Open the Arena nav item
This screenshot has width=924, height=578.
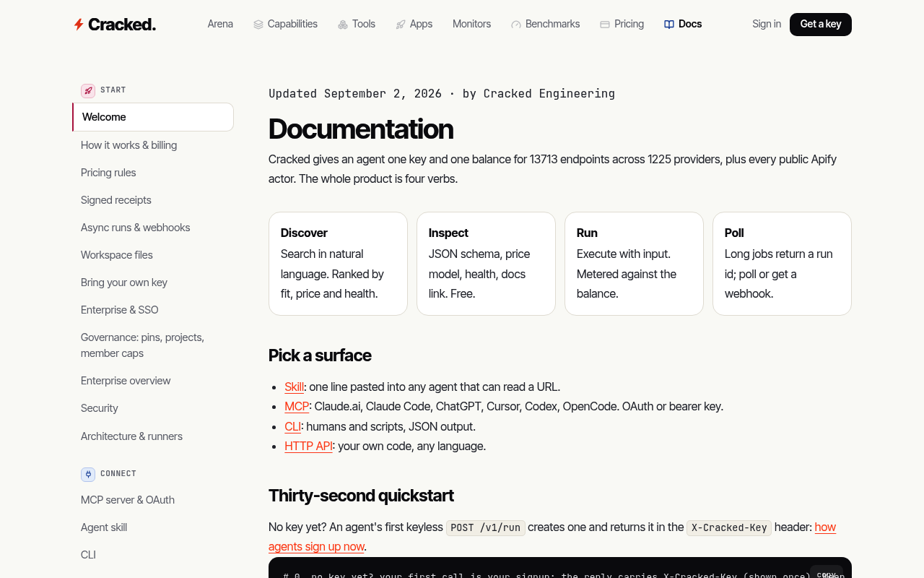[220, 24]
